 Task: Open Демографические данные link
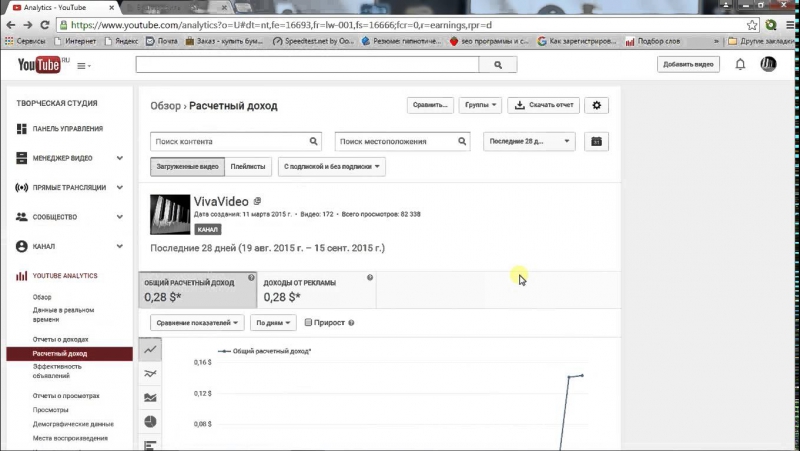(x=73, y=424)
